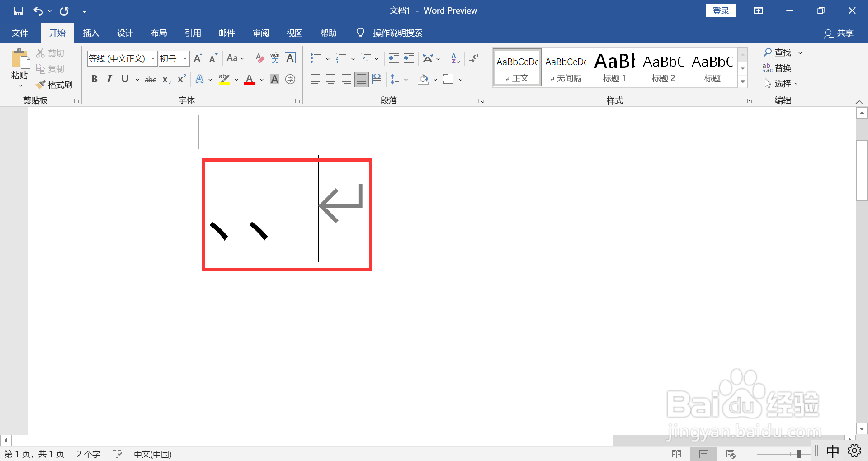Click the Replace (替换) tool
Screen dimensions: 868x461
coord(777,68)
